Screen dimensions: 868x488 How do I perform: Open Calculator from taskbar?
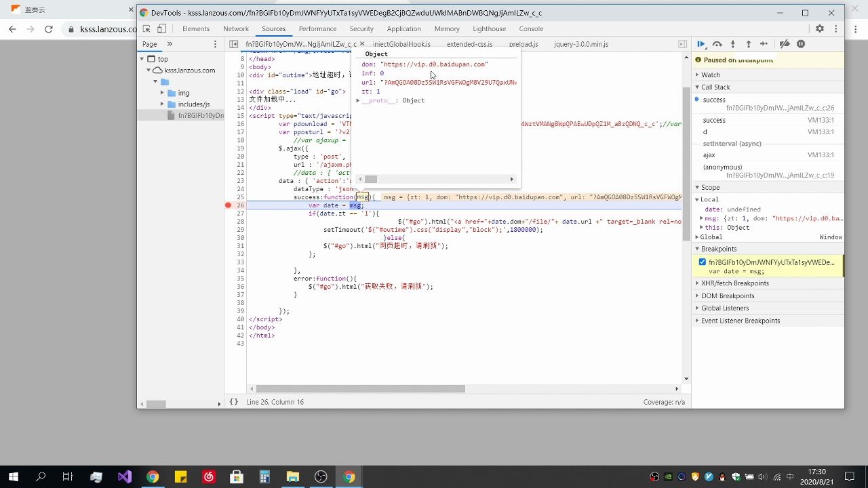click(264, 477)
